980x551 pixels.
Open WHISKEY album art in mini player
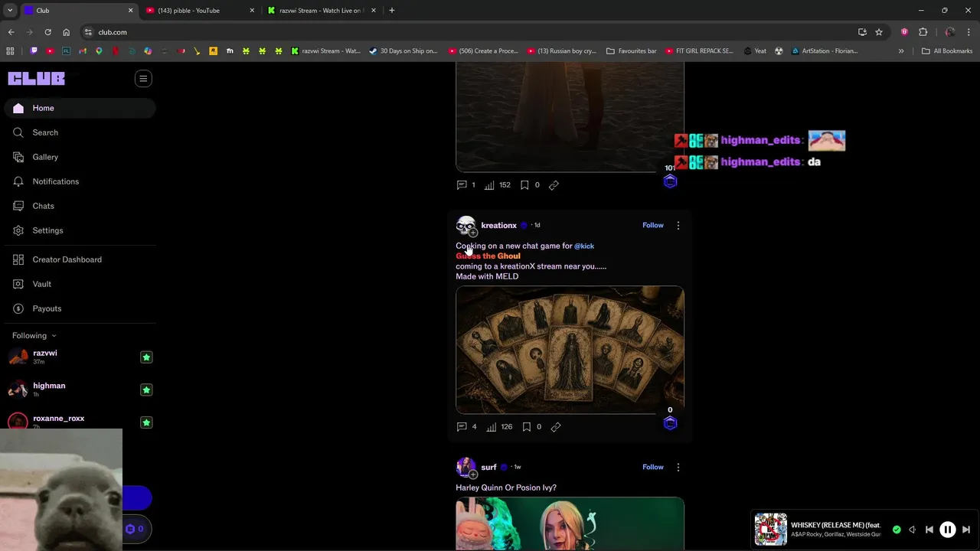point(771,530)
